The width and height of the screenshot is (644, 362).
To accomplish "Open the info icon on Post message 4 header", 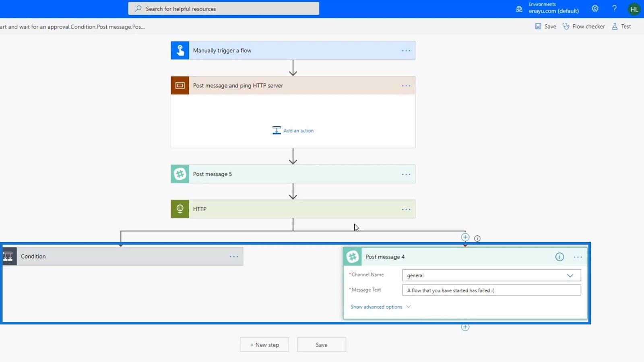I will click(x=559, y=257).
